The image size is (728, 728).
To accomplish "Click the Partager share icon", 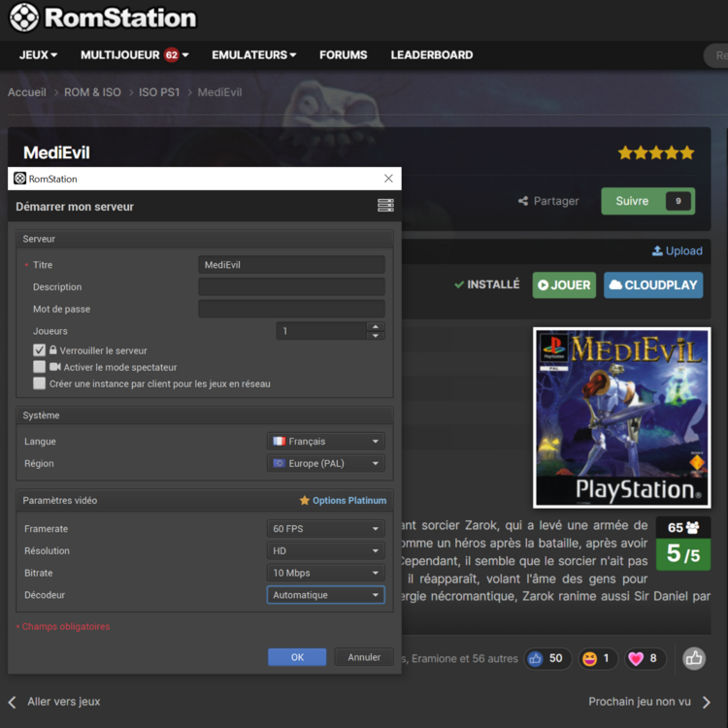I will tap(523, 201).
